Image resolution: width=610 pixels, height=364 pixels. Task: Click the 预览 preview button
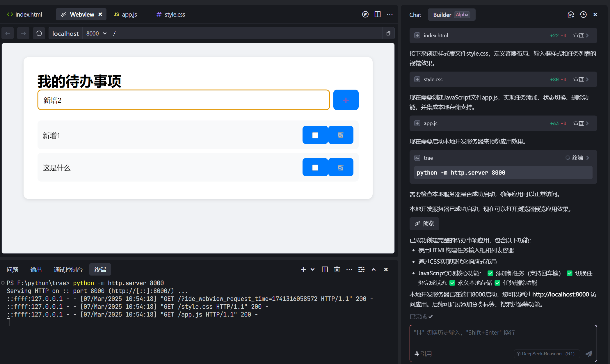click(x=424, y=223)
